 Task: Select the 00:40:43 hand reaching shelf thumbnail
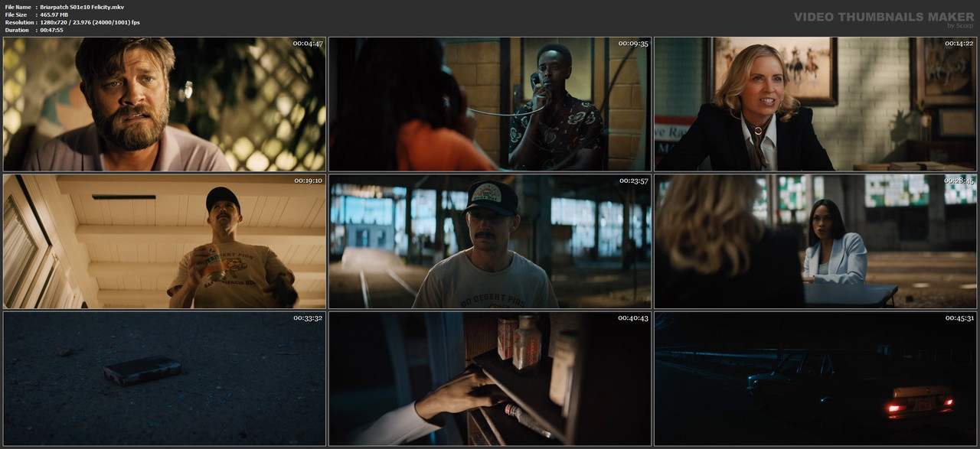click(x=490, y=378)
